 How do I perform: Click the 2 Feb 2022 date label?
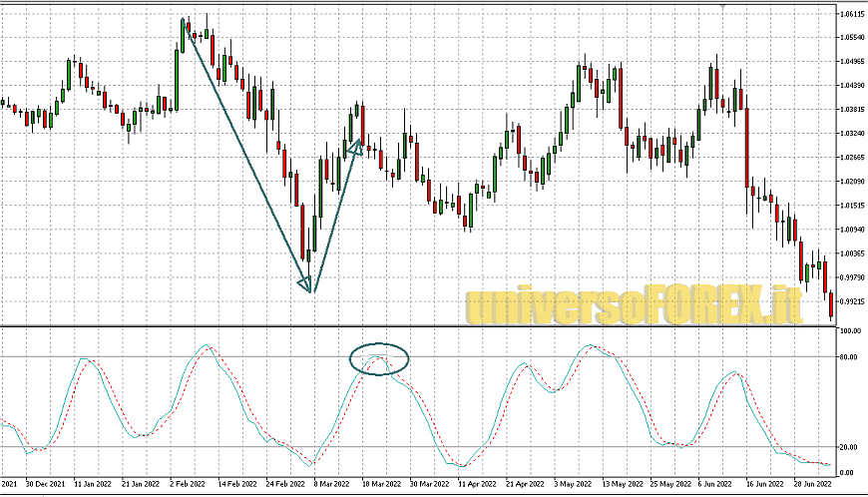pyautogui.click(x=190, y=482)
